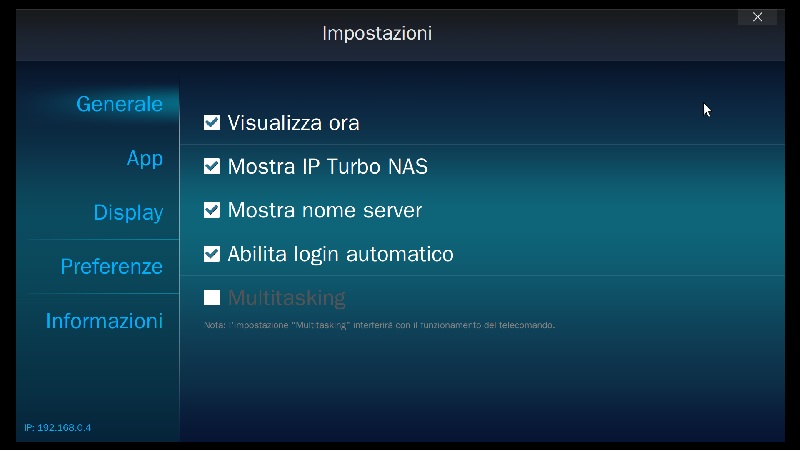Switch to the App tab
Image resolution: width=800 pixels, height=451 pixels.
[x=144, y=158]
